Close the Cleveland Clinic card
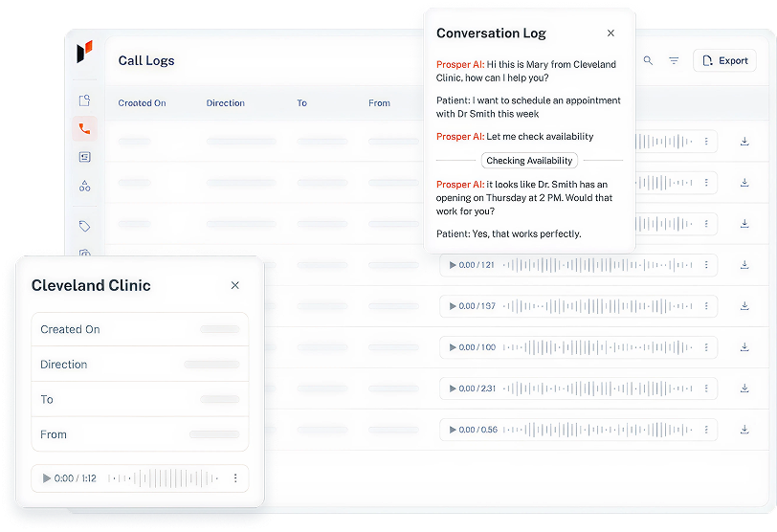The height and width of the screenshot is (532, 777). click(x=234, y=285)
